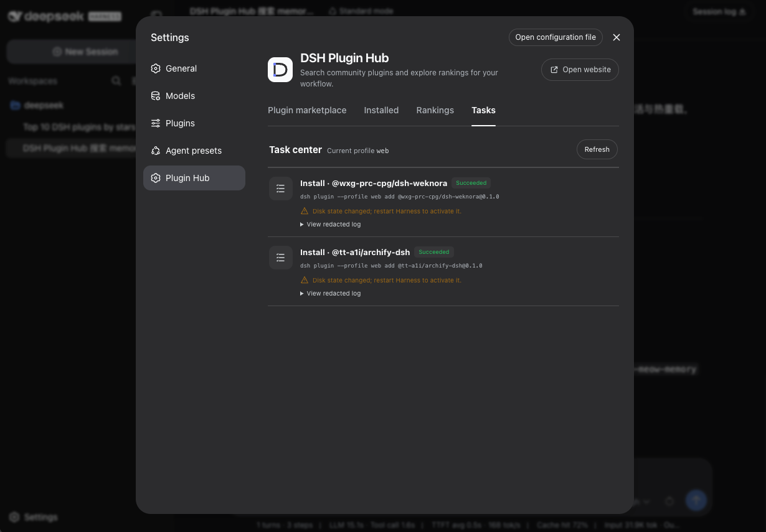
Task: Click 'Install · @tt-a1i/archify-dsh' title
Action: pyautogui.click(x=355, y=252)
